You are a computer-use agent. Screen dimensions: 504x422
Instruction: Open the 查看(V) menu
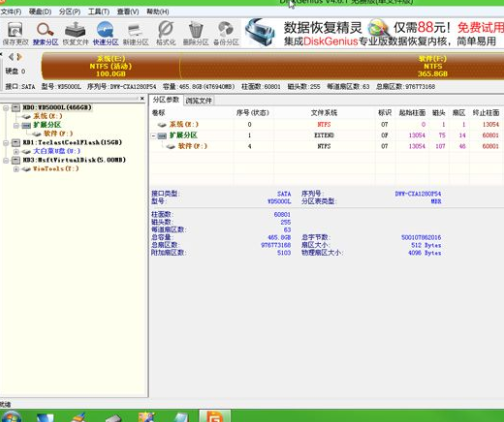click(128, 12)
